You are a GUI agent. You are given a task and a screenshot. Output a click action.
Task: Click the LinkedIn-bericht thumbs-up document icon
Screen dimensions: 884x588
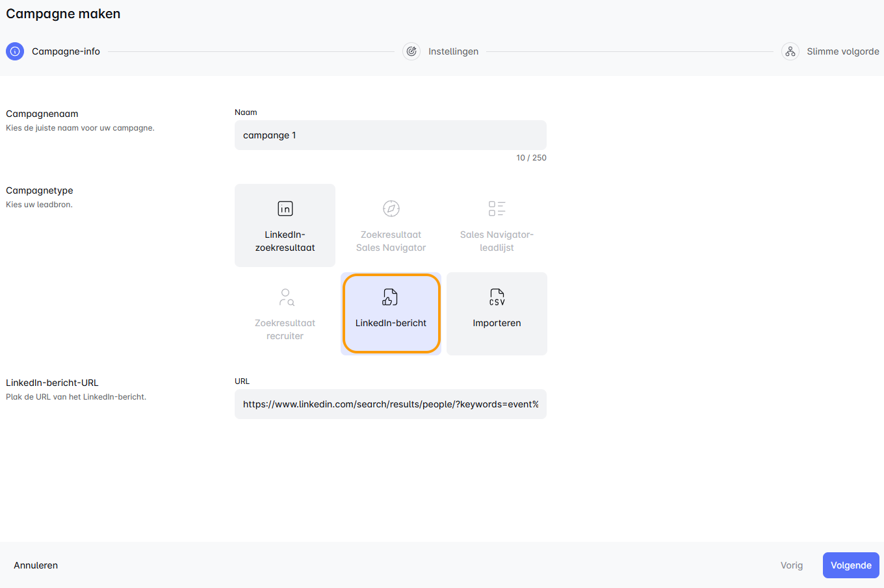tap(390, 297)
